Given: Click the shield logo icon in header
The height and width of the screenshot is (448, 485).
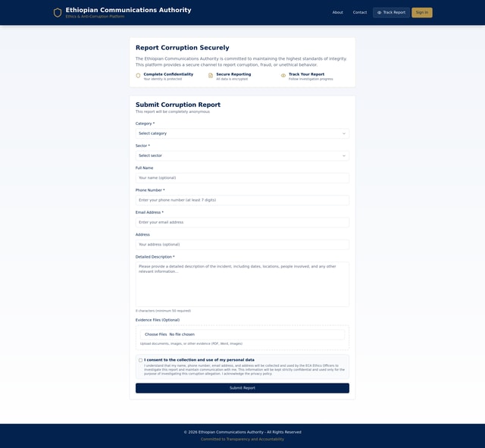Looking at the screenshot, I should [x=58, y=13].
